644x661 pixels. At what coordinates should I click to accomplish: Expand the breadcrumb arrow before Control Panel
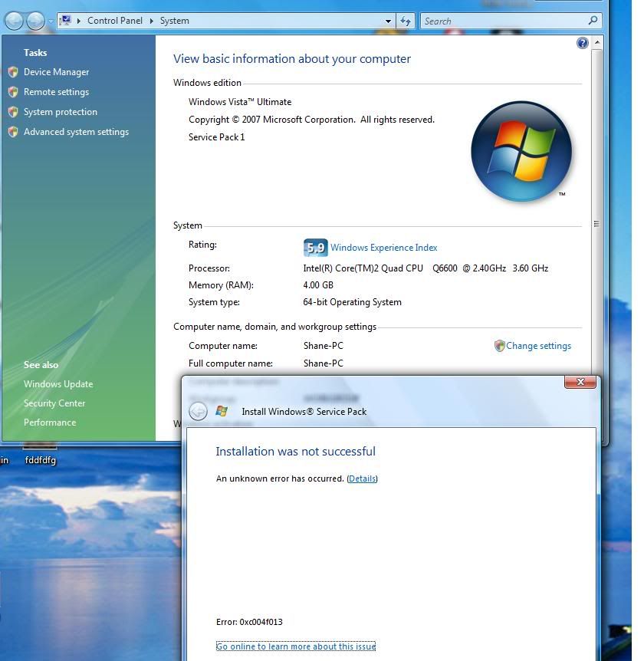pos(79,21)
